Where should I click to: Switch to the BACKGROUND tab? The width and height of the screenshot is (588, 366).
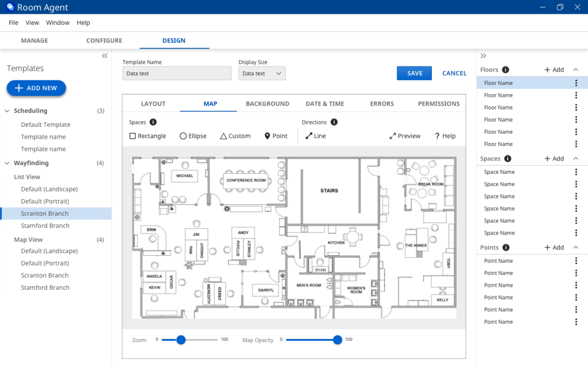[x=267, y=104]
